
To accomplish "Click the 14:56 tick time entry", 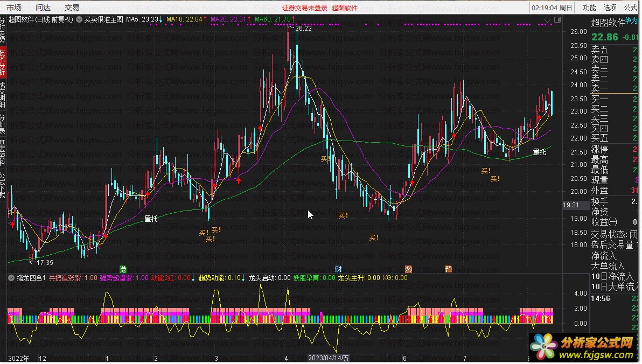I will point(600,299).
